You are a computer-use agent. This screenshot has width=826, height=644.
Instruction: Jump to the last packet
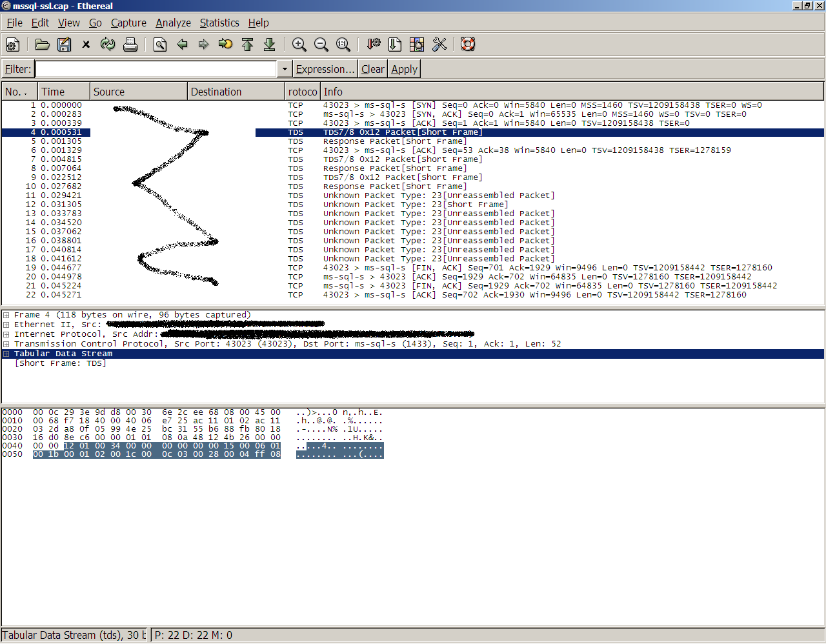click(270, 45)
